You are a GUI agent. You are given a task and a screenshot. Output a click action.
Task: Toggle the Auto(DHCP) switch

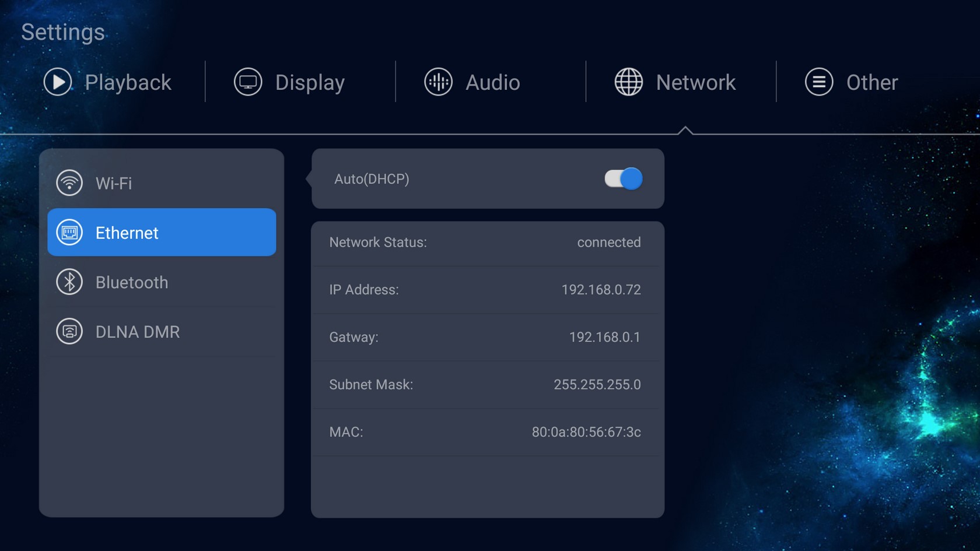click(x=623, y=178)
